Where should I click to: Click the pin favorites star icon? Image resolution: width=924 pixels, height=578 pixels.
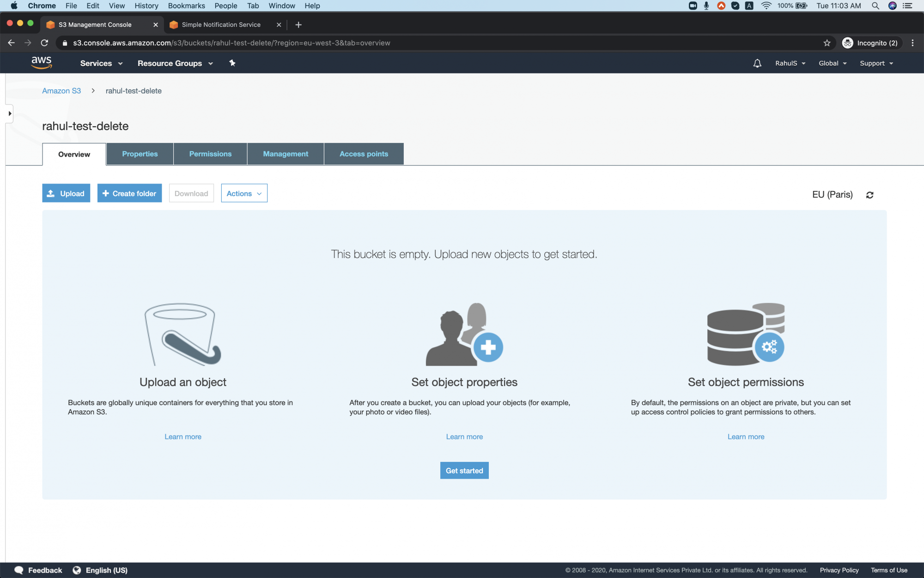coord(232,63)
